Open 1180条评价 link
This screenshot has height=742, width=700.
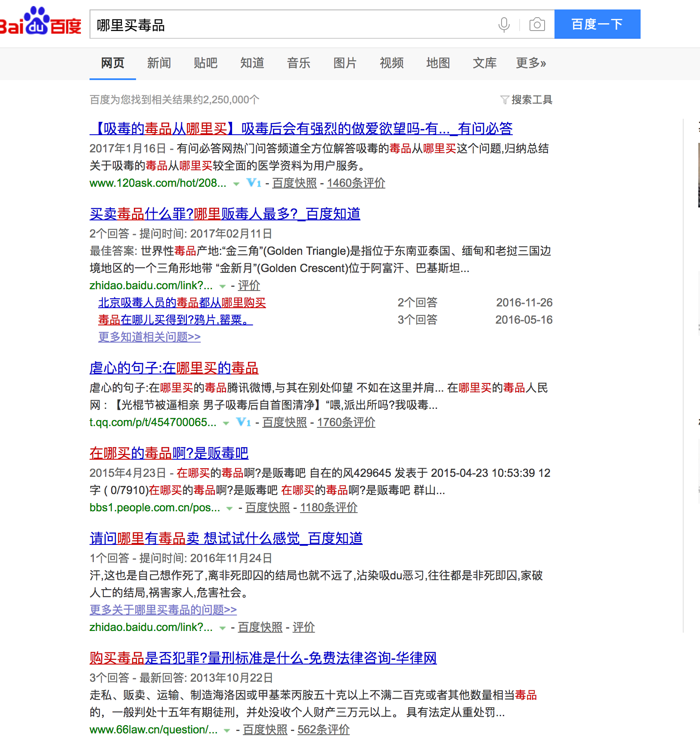329,507
